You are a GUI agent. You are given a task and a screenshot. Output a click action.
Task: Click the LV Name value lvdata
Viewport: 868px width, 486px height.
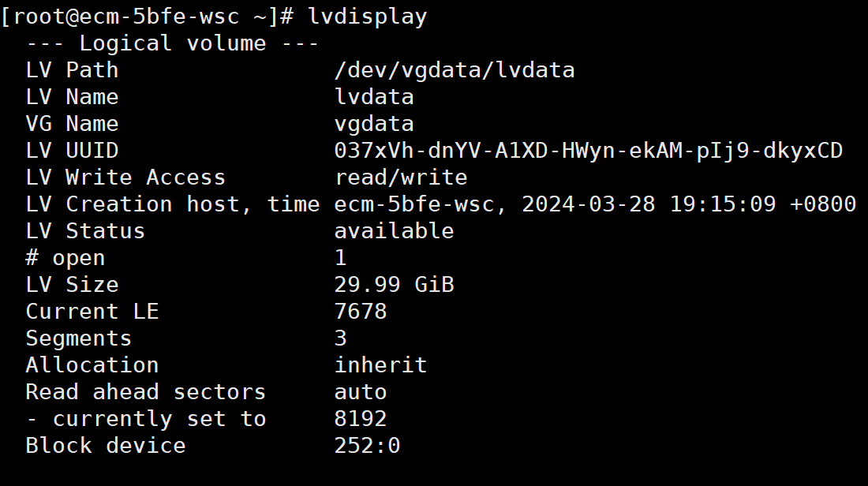pos(374,97)
